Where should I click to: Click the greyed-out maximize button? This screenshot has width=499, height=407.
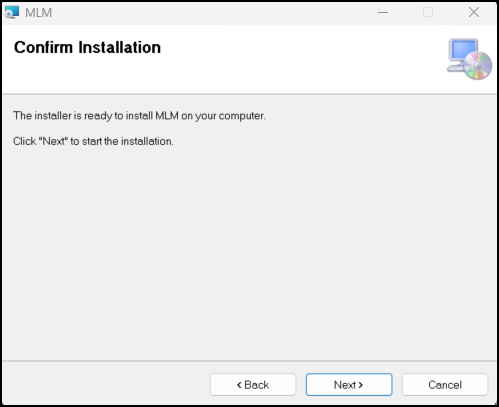pyautogui.click(x=428, y=13)
